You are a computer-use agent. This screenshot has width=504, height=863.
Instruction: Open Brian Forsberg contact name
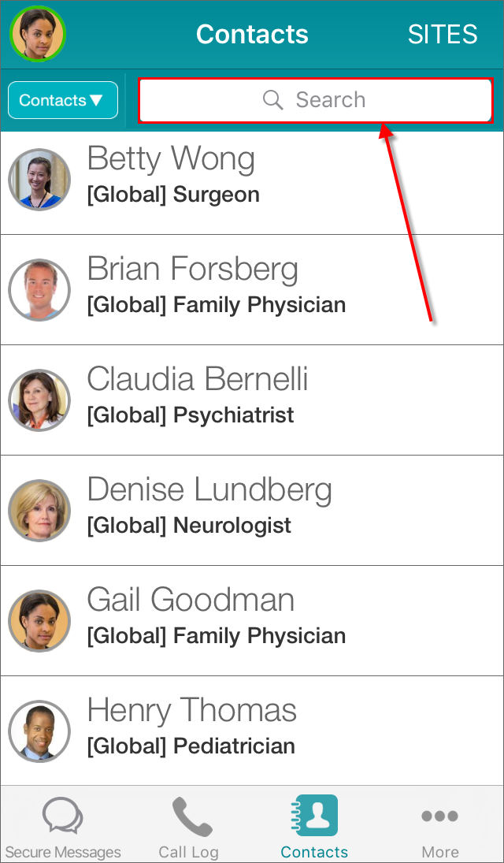point(193,270)
